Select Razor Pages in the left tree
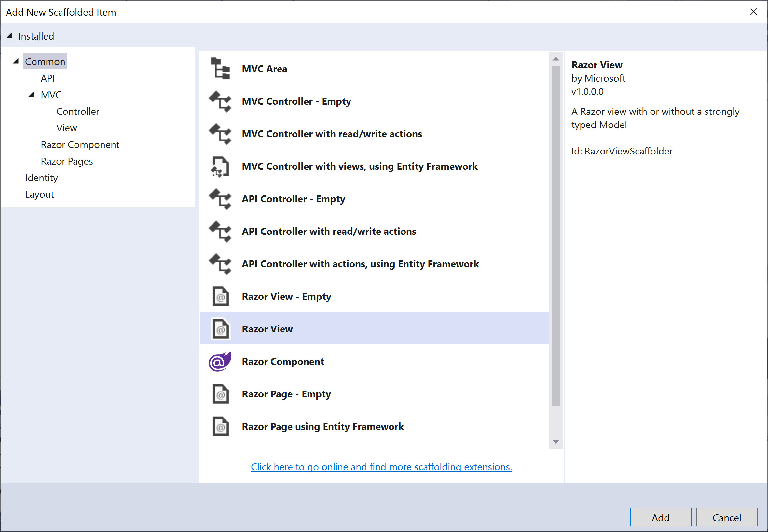The height and width of the screenshot is (532, 768). [67, 161]
